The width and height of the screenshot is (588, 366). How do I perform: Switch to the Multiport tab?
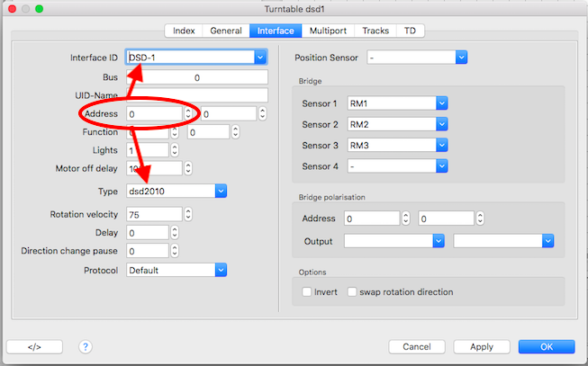(x=329, y=31)
